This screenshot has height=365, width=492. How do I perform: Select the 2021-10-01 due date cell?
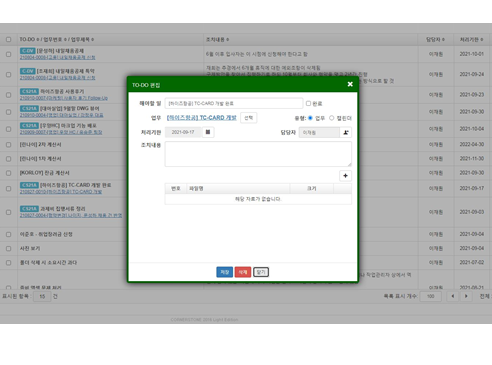(472, 54)
